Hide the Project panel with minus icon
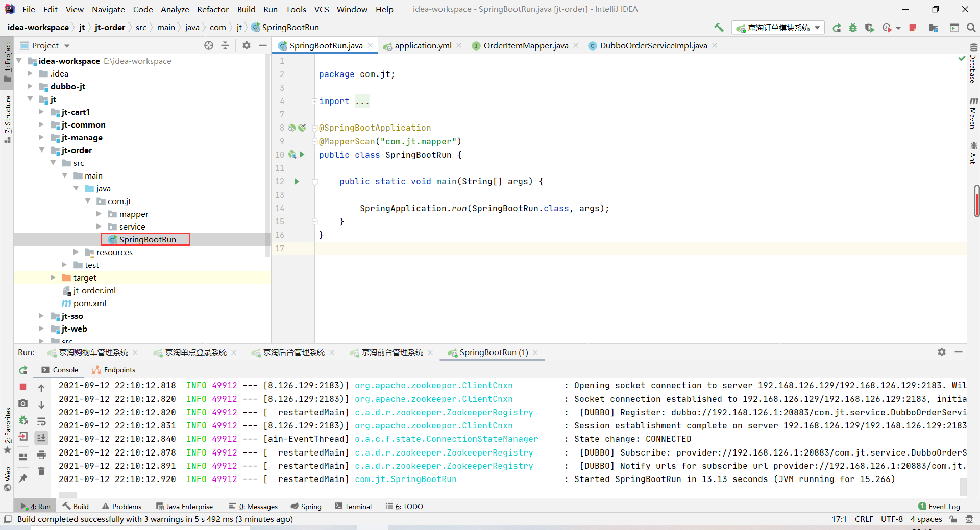 tap(263, 45)
